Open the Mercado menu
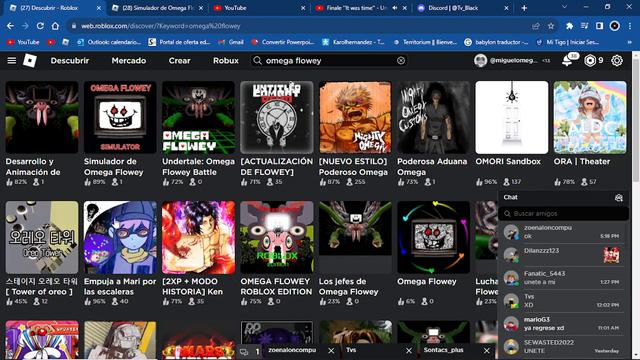The height and width of the screenshot is (360, 640). (x=129, y=60)
